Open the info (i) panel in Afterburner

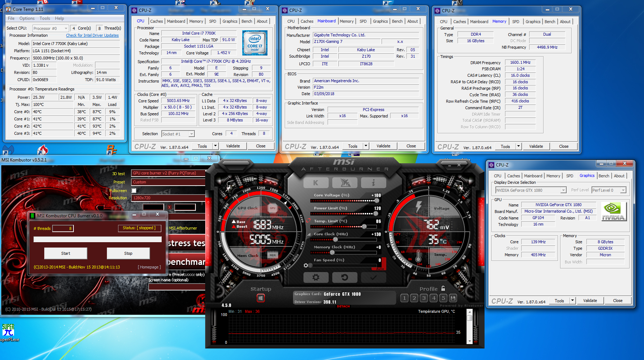[x=374, y=183]
